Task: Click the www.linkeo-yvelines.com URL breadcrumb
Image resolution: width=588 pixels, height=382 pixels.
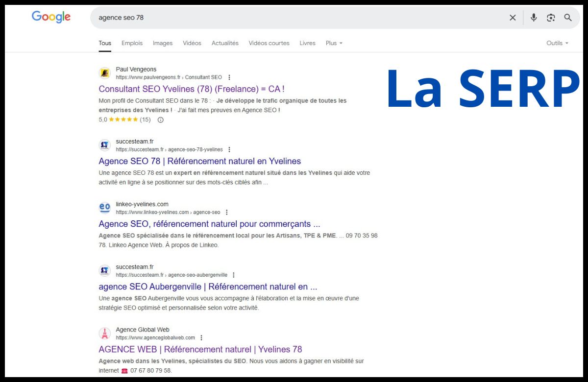Action: [x=168, y=212]
